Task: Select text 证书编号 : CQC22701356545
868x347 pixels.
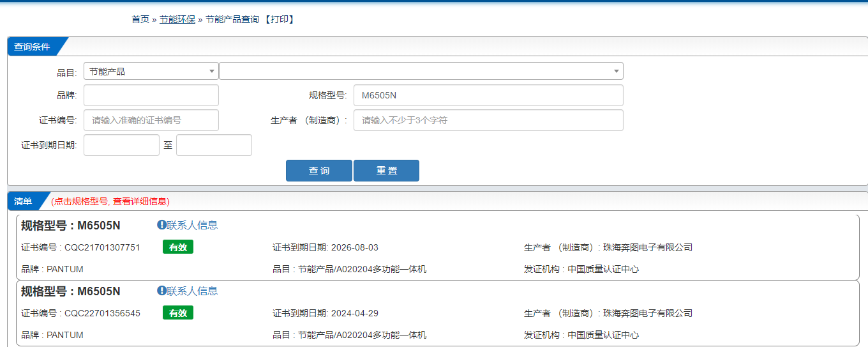Action: [x=80, y=313]
